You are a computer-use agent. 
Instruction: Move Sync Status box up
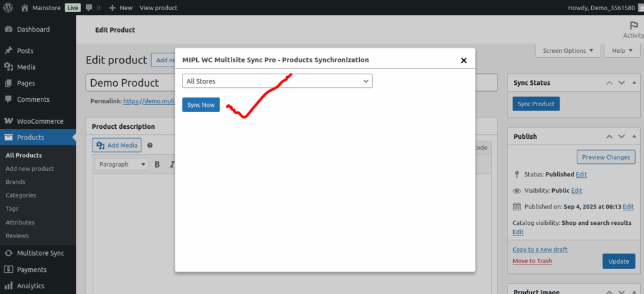point(609,83)
